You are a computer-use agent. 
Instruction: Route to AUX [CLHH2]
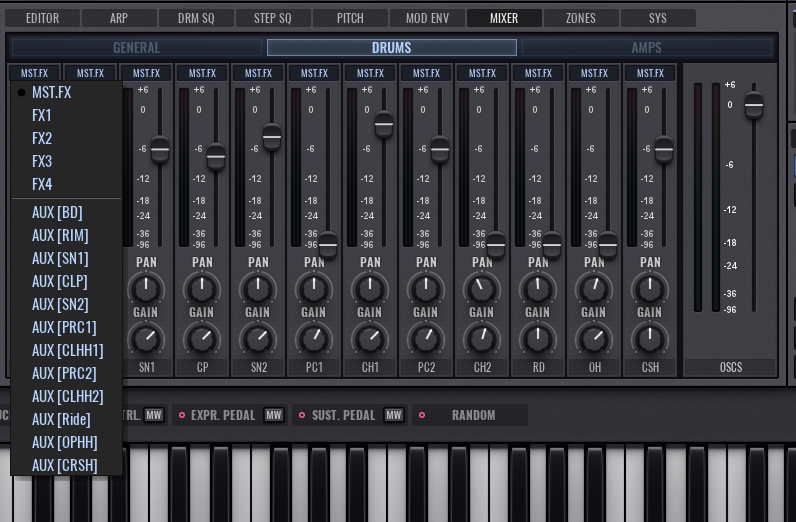(x=67, y=396)
